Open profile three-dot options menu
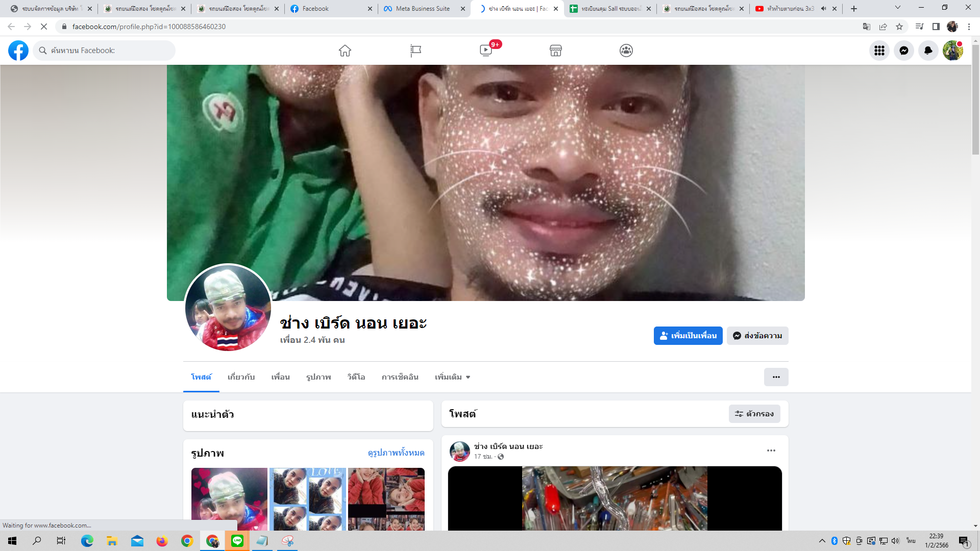980x551 pixels. (x=776, y=377)
